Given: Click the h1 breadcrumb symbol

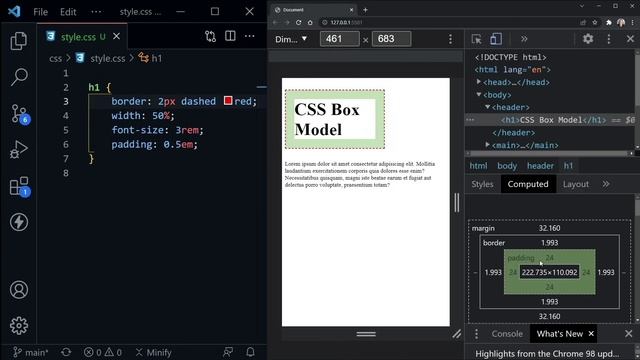Looking at the screenshot, I should (x=157, y=58).
